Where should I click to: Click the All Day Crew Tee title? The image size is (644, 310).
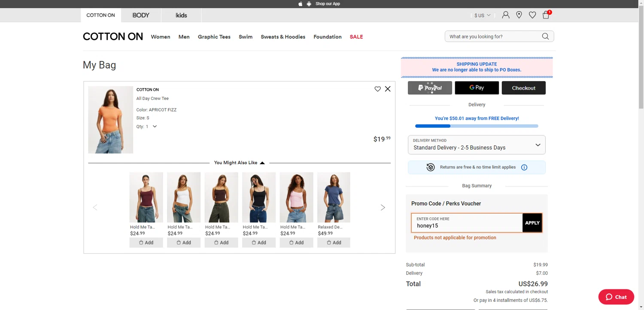click(x=152, y=99)
